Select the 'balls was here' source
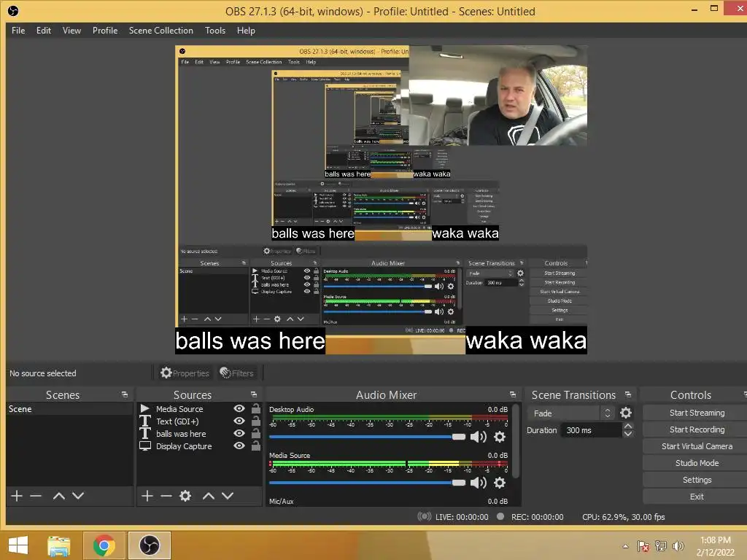 [199, 434]
